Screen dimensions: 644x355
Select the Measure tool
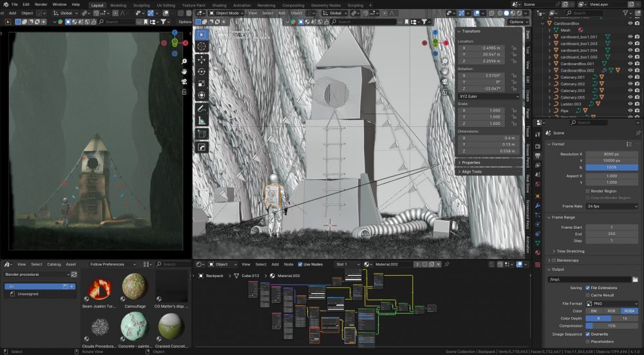click(201, 120)
